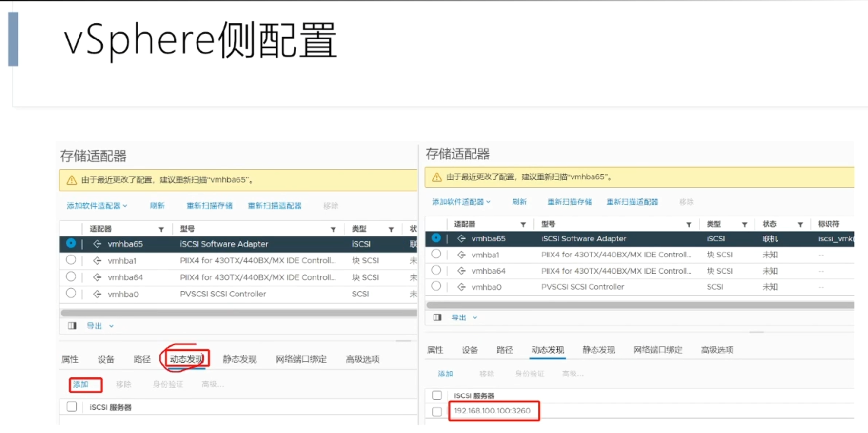Viewport: 868px width, 433px height.
Task: Click 重新扫描适配器 in the left panel toolbar
Action: tap(275, 206)
